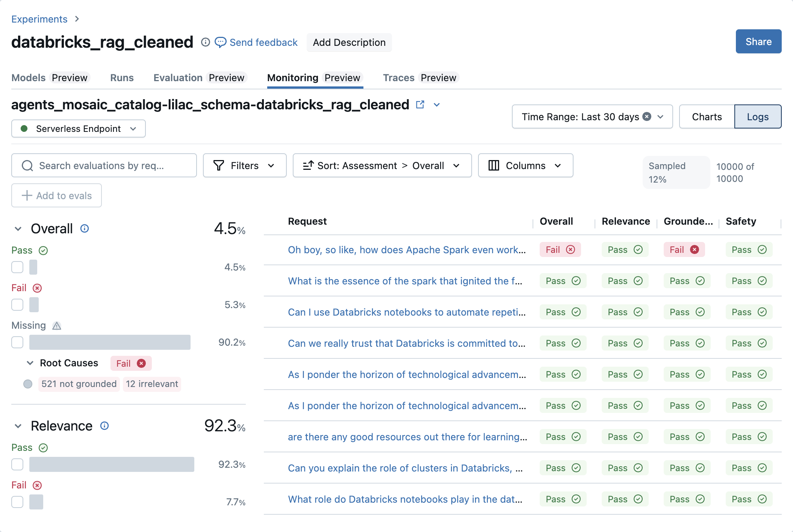793x532 pixels.
Task: Open the Filters dropdown
Action: (245, 165)
